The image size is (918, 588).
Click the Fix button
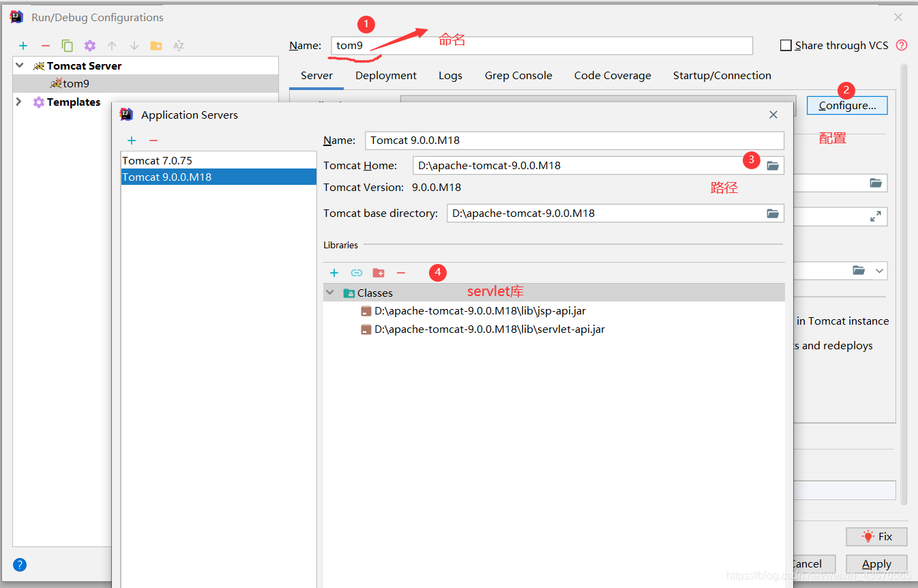point(876,536)
